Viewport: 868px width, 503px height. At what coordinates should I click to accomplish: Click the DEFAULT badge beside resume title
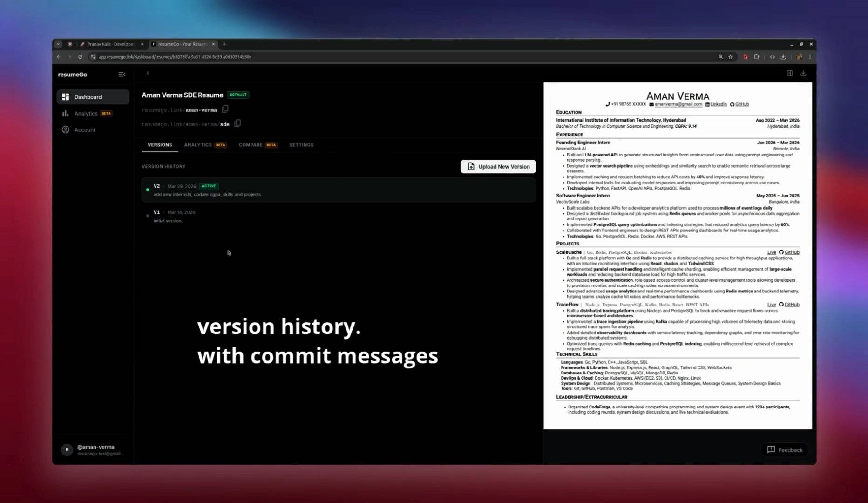pos(238,95)
